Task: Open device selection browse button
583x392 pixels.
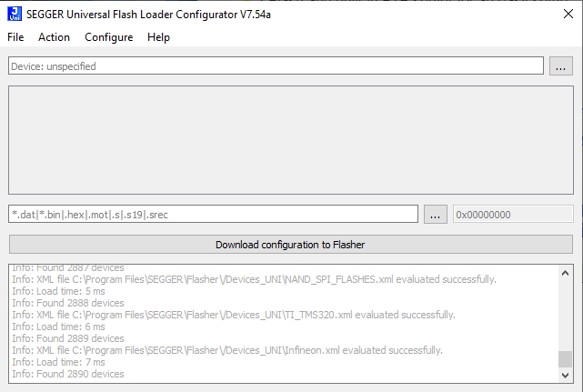Action: [x=560, y=65]
